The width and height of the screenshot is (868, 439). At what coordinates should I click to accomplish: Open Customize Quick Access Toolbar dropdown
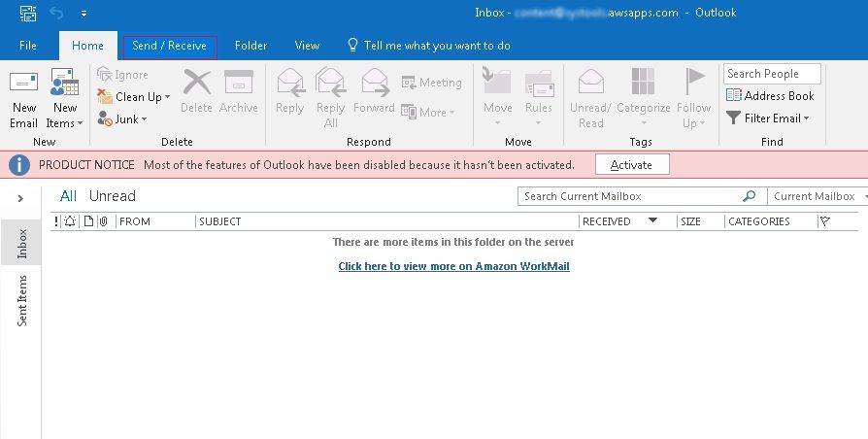(x=83, y=13)
